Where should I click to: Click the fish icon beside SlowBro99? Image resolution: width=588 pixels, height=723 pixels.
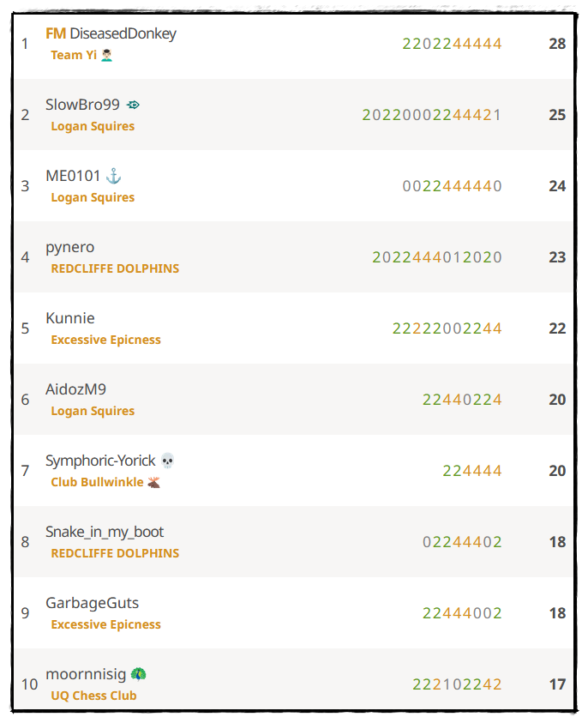click(133, 105)
